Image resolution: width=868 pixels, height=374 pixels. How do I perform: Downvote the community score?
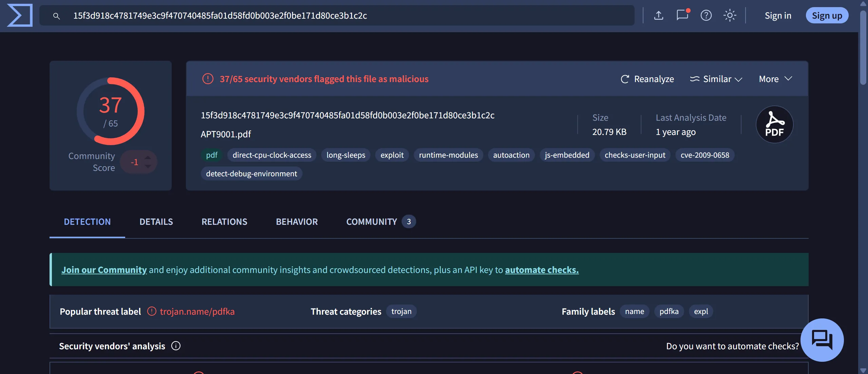(x=148, y=166)
